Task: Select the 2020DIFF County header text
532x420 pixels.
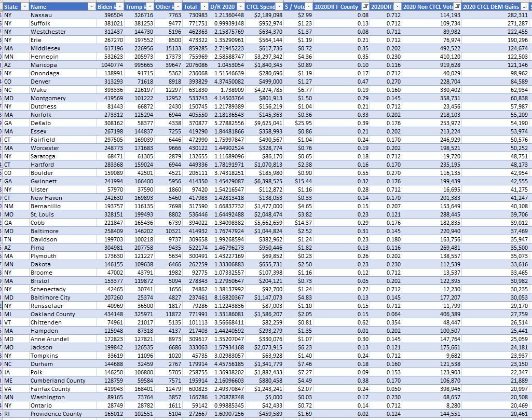Action: (x=336, y=7)
